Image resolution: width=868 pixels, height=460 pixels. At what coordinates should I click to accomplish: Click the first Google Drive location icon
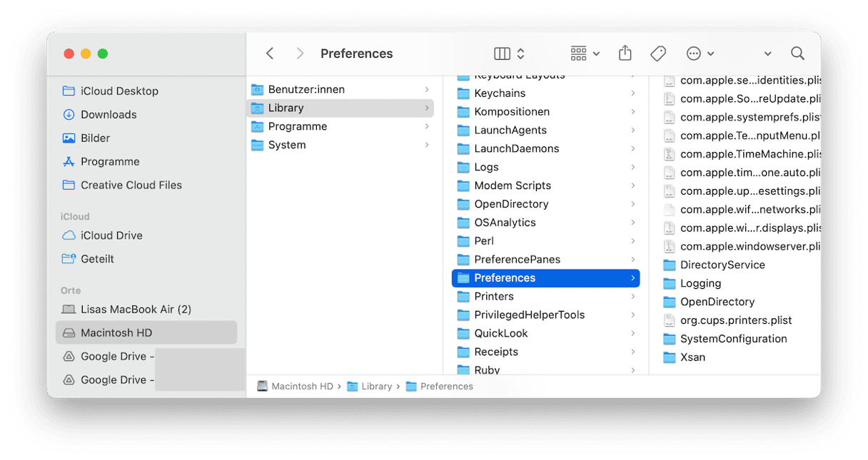[x=69, y=357]
